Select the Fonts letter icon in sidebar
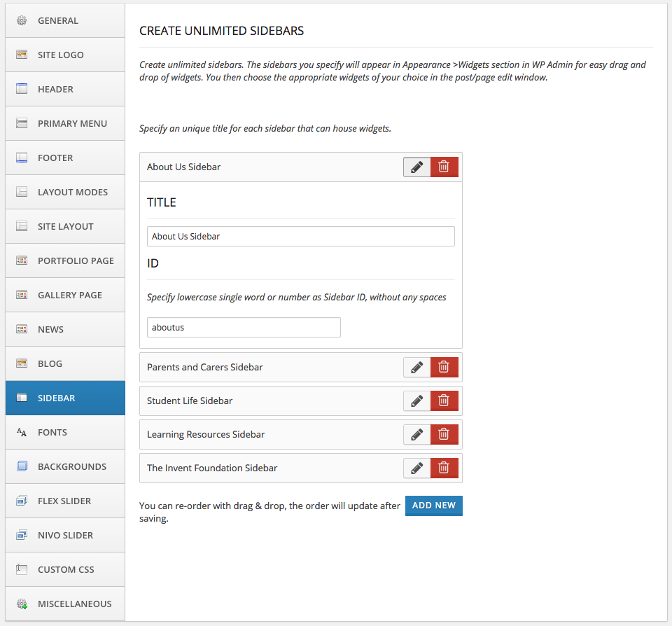672x626 pixels. (x=22, y=432)
